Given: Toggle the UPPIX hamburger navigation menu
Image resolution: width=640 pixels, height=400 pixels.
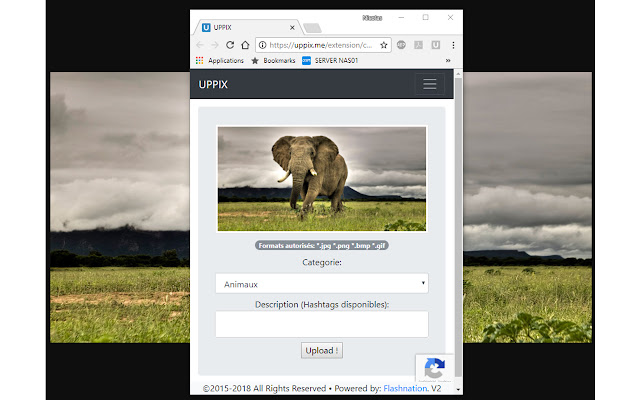Looking at the screenshot, I should pyautogui.click(x=430, y=84).
